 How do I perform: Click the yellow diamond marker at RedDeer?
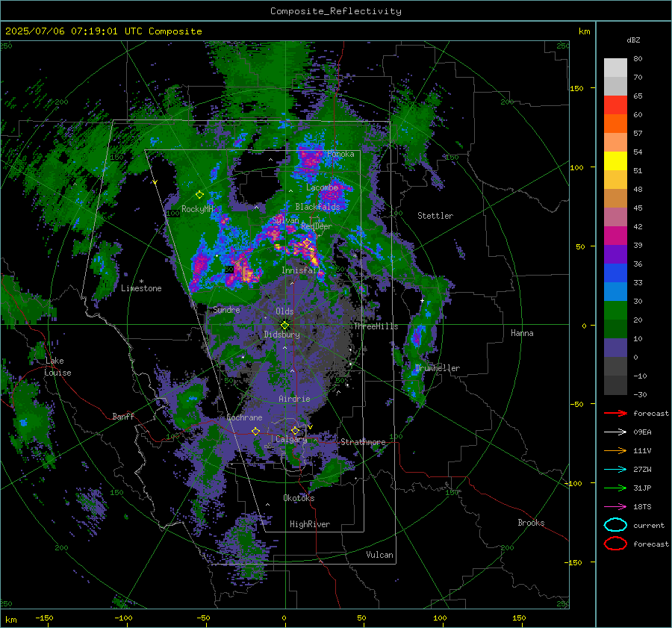click(x=306, y=243)
